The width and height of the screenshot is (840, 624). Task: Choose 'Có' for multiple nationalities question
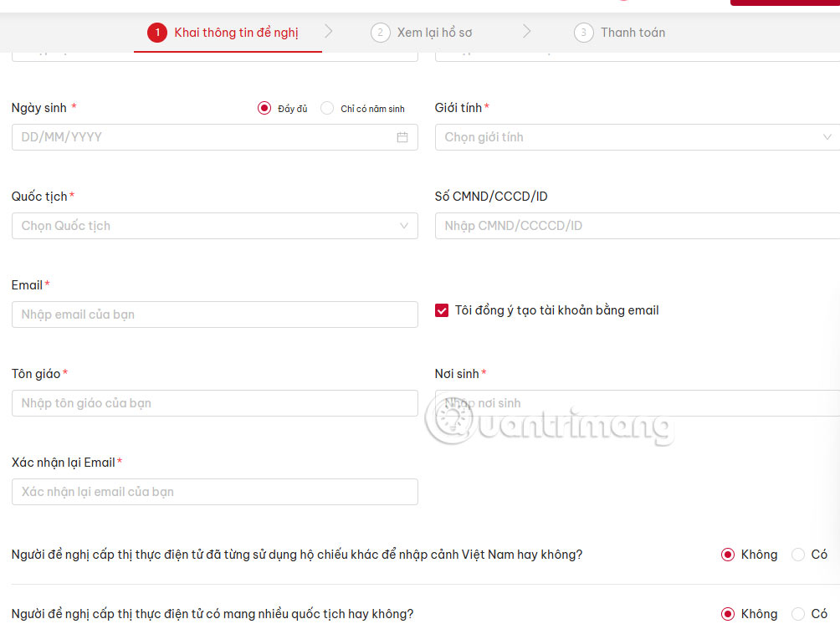pos(797,614)
